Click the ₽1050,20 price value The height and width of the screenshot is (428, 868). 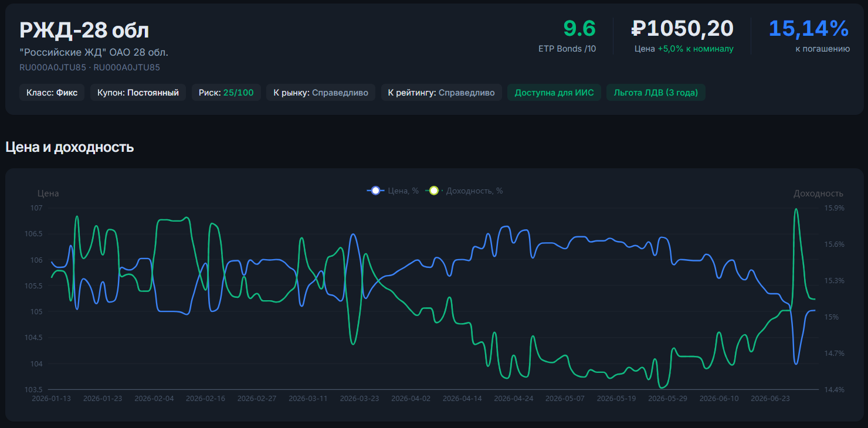(x=682, y=28)
